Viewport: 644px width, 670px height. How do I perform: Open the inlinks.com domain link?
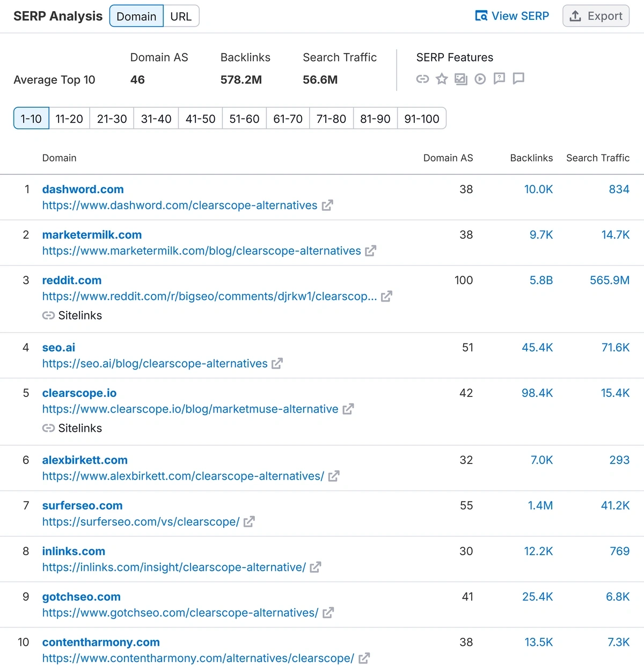(x=74, y=551)
